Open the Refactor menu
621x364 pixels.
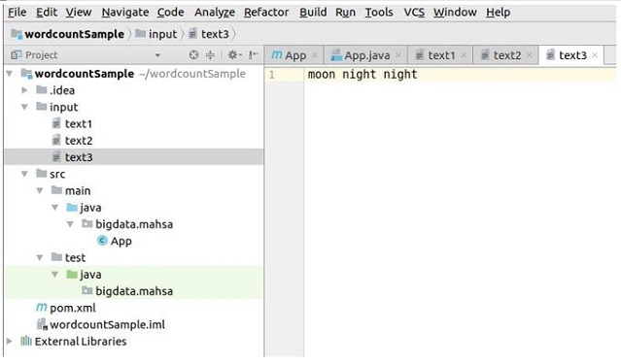pyautogui.click(x=266, y=13)
